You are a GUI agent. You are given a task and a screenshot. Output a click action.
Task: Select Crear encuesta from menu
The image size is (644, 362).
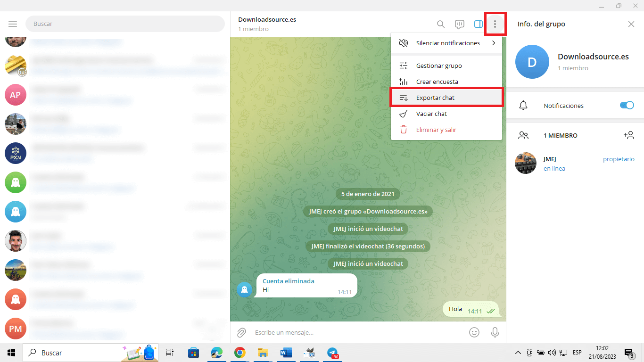[446, 82]
